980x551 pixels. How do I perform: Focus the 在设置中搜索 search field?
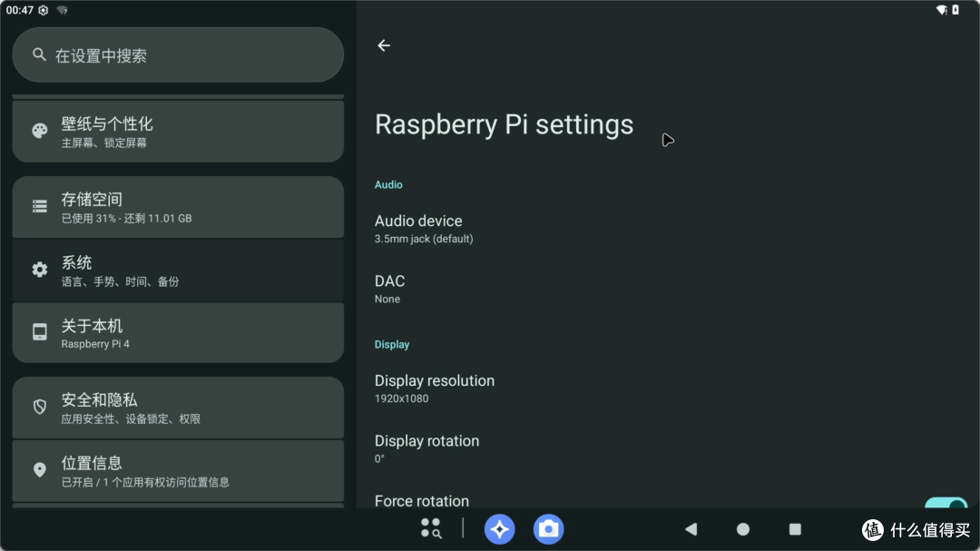[178, 55]
